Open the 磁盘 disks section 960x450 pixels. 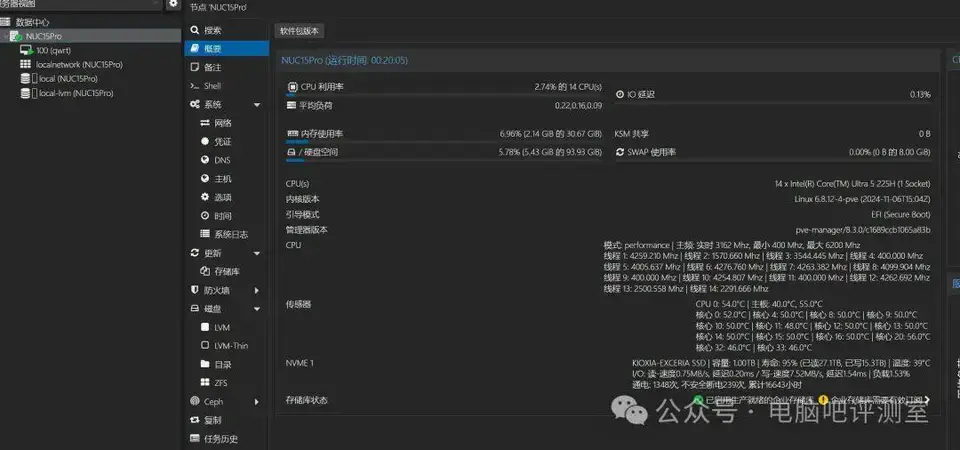(213, 309)
